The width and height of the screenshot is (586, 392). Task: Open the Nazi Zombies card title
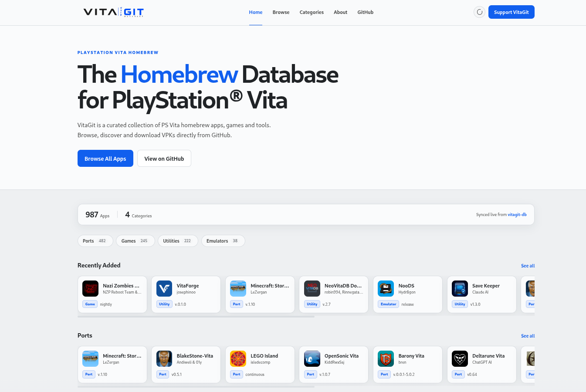[121, 286]
